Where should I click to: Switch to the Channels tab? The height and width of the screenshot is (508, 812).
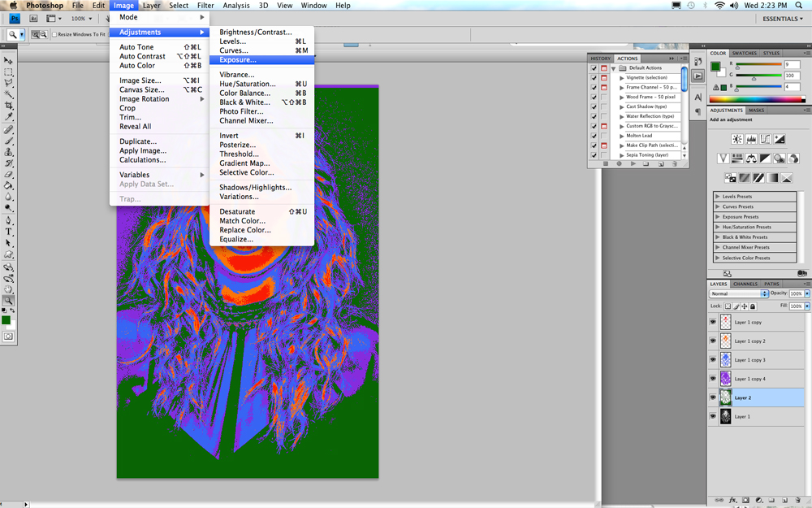tap(745, 284)
